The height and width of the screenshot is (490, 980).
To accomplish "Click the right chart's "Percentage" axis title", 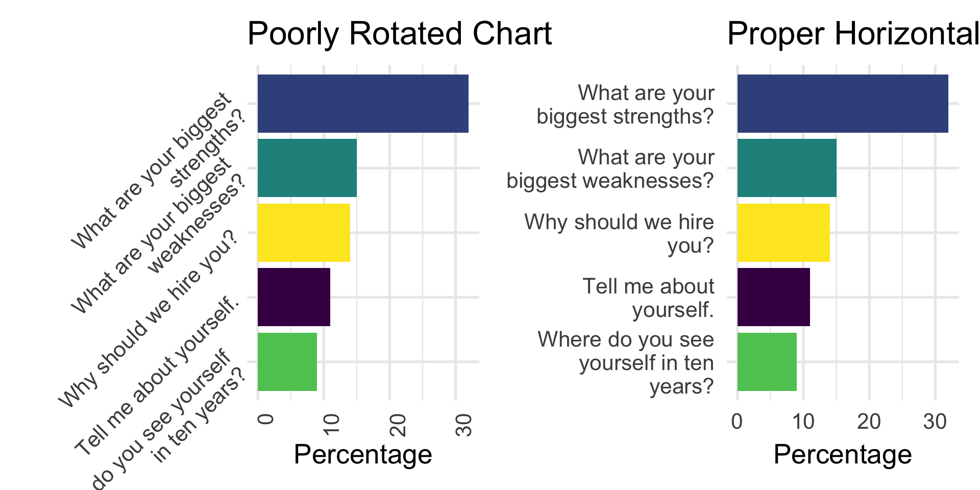I will [842, 454].
